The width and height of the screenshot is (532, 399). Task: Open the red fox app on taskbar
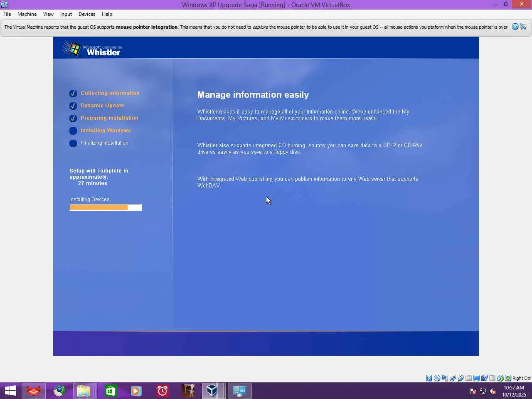tap(34, 391)
